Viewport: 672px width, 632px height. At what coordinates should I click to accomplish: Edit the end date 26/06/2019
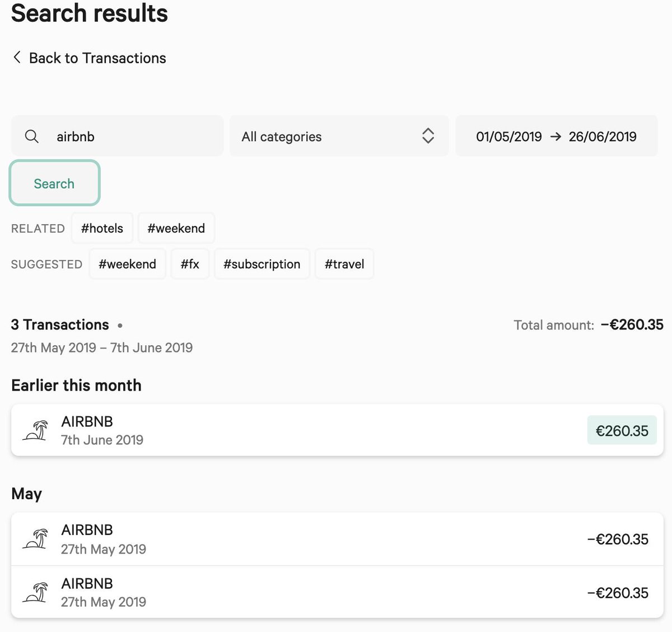pos(603,136)
